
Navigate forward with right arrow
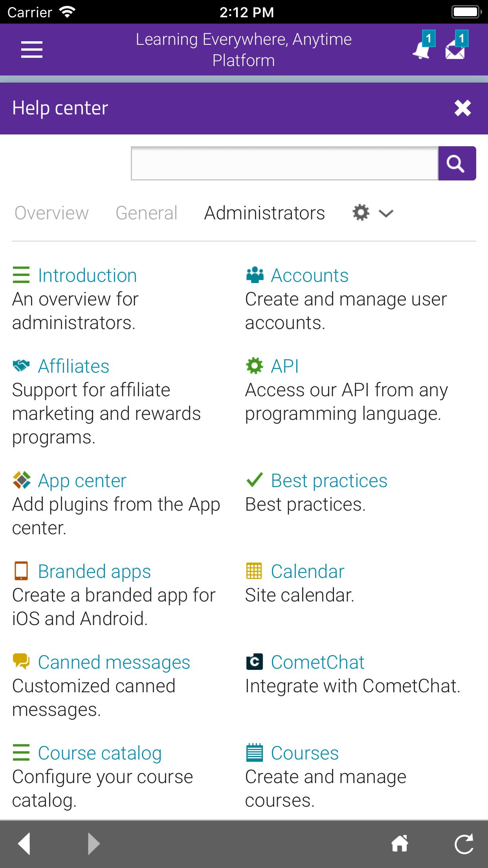(x=94, y=843)
